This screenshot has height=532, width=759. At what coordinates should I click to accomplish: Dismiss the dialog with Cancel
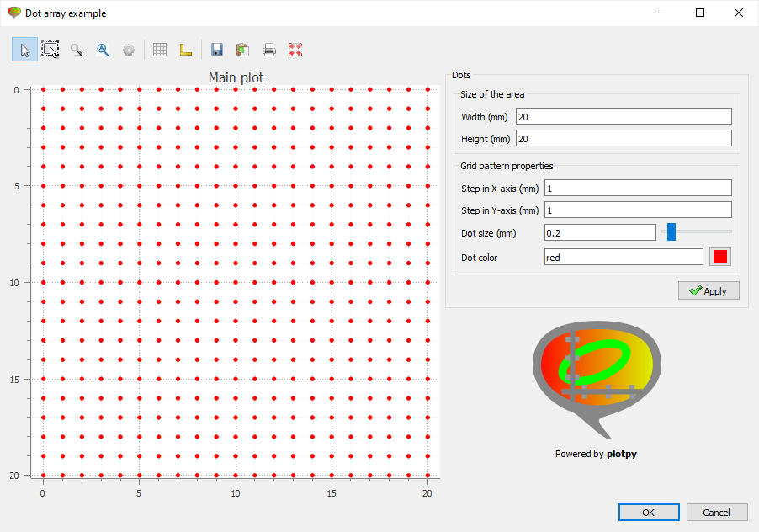click(x=717, y=513)
